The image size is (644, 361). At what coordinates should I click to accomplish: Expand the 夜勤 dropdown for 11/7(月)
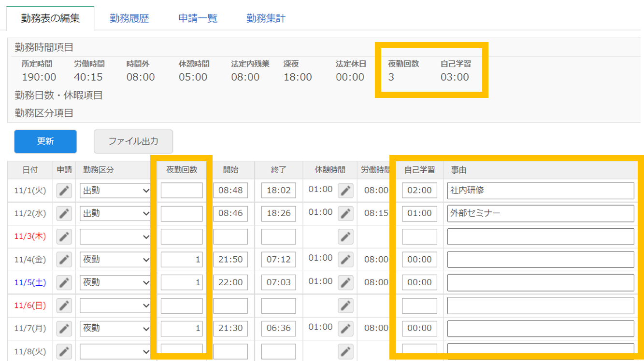point(116,328)
